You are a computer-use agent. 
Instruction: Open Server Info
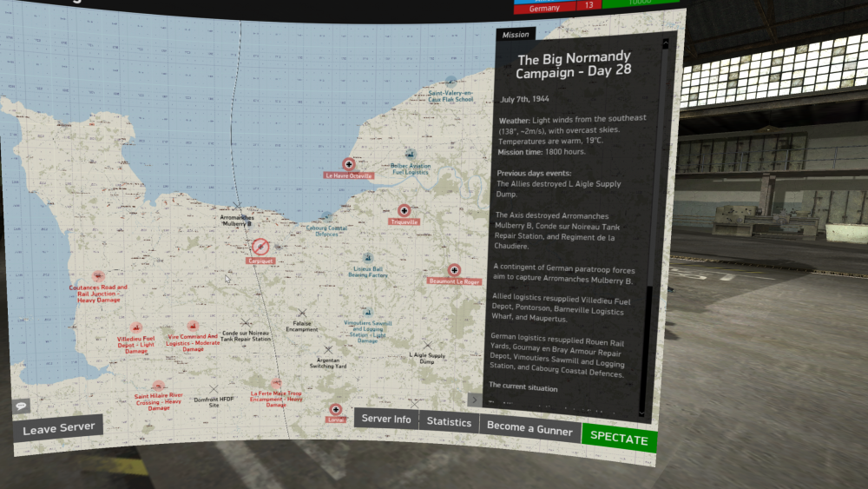tap(386, 420)
